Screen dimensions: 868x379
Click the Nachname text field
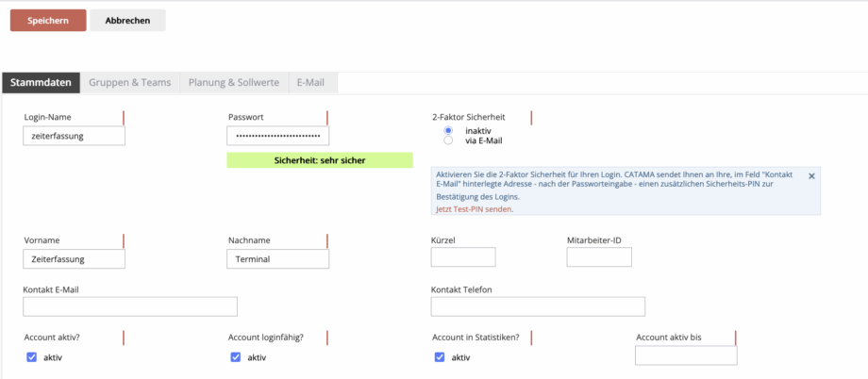[278, 259]
